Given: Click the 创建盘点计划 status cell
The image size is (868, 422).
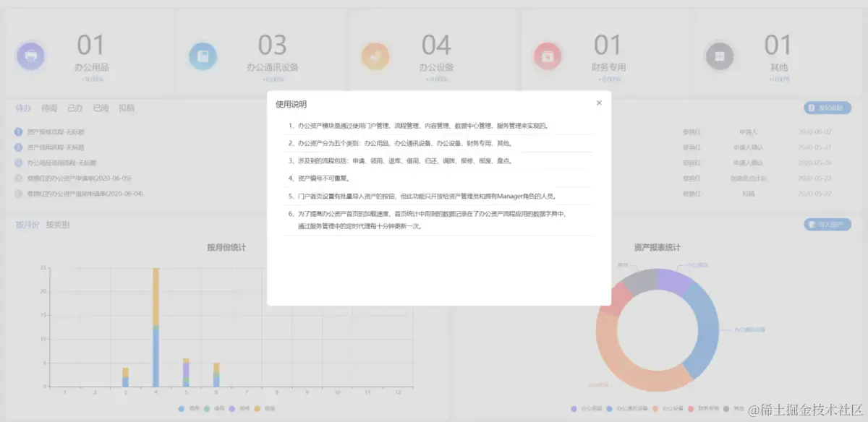Looking at the screenshot, I should tap(749, 178).
